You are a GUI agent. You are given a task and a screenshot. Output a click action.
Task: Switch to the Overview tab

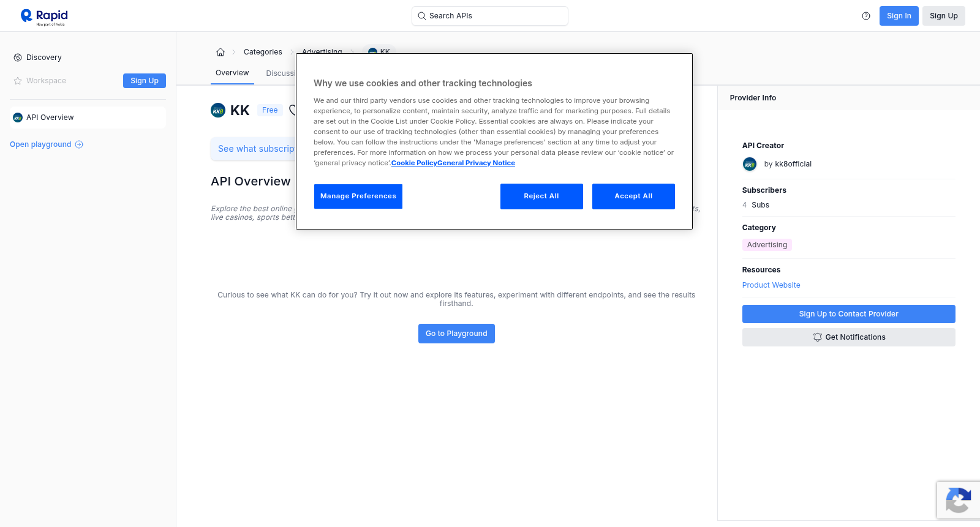point(232,73)
